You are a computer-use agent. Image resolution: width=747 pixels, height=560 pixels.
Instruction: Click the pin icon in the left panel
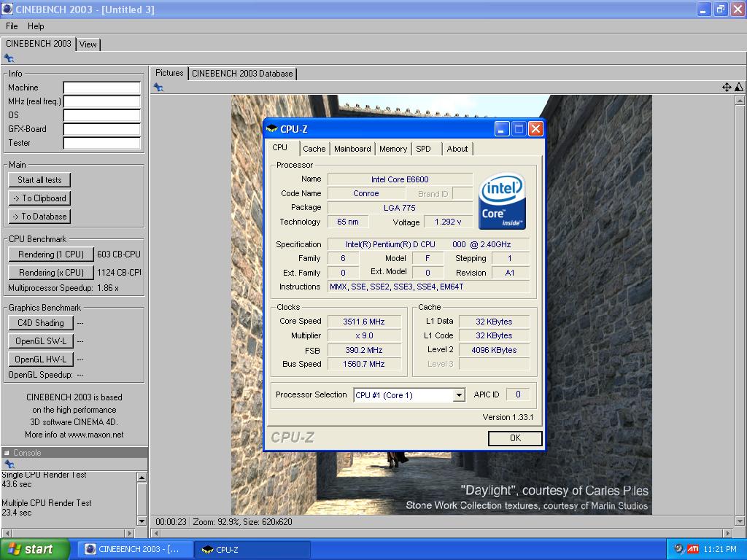[x=9, y=58]
